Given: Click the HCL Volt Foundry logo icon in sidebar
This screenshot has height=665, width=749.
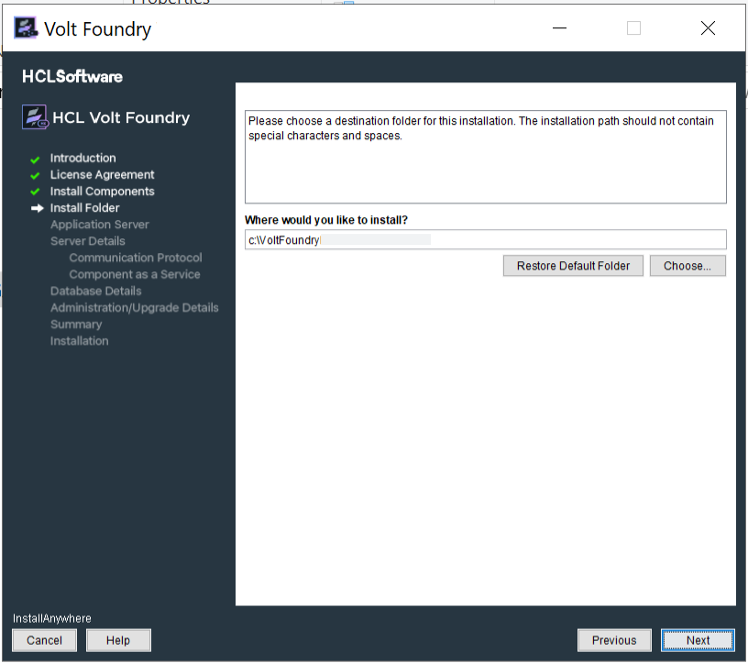Looking at the screenshot, I should tap(34, 117).
